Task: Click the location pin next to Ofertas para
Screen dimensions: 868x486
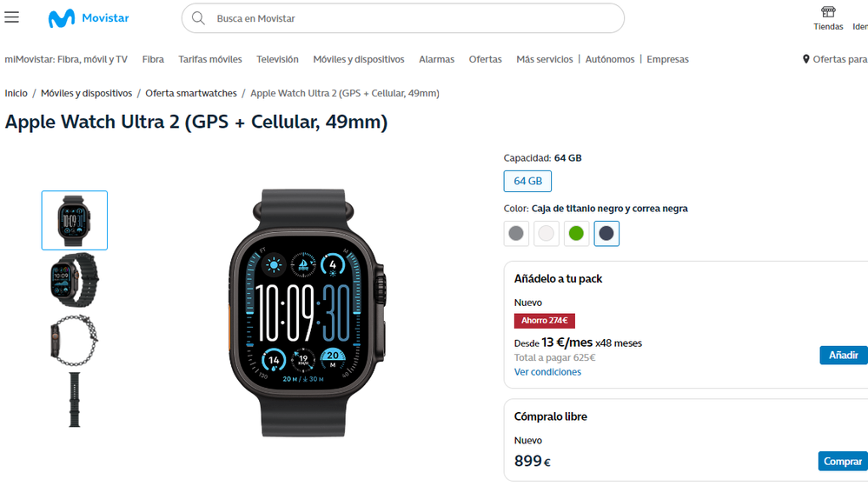Action: [806, 59]
